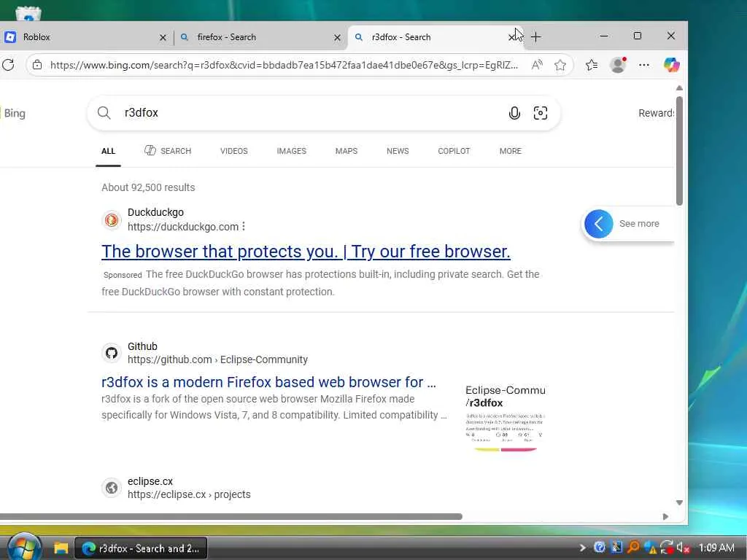Start a voice search with the microphone
This screenshot has height=560, width=747.
514,113
